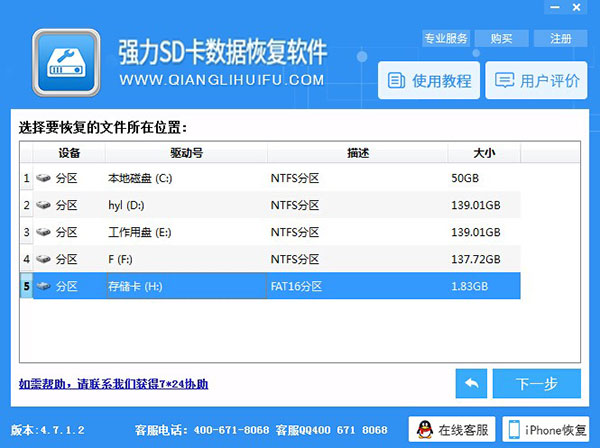This screenshot has width=600, height=448.
Task: Click the 版本:4.7.1.2 version text
Action: click(x=47, y=430)
